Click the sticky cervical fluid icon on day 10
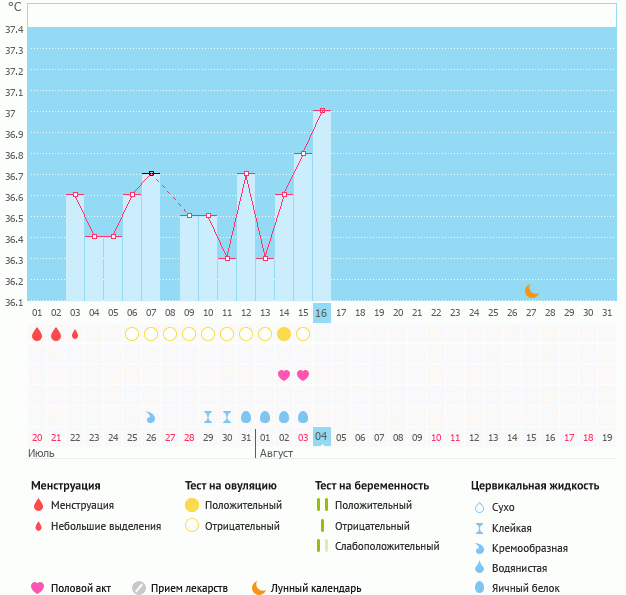626x595 pixels. pos(208,417)
